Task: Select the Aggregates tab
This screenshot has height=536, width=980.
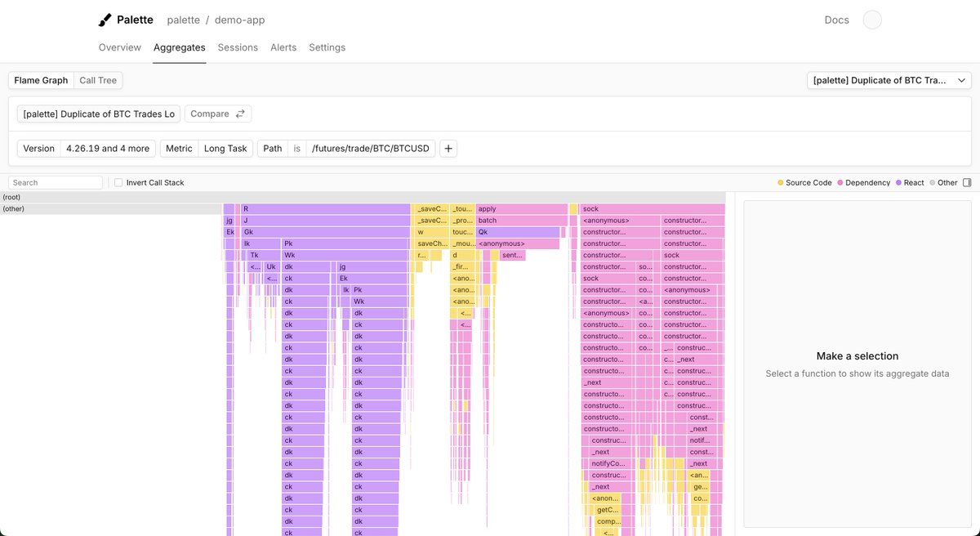Action: point(180,47)
